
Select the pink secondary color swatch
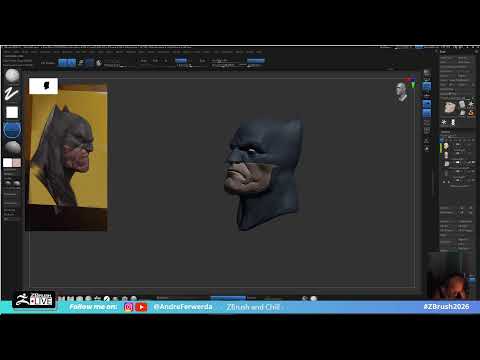pyautogui.click(x=17, y=163)
